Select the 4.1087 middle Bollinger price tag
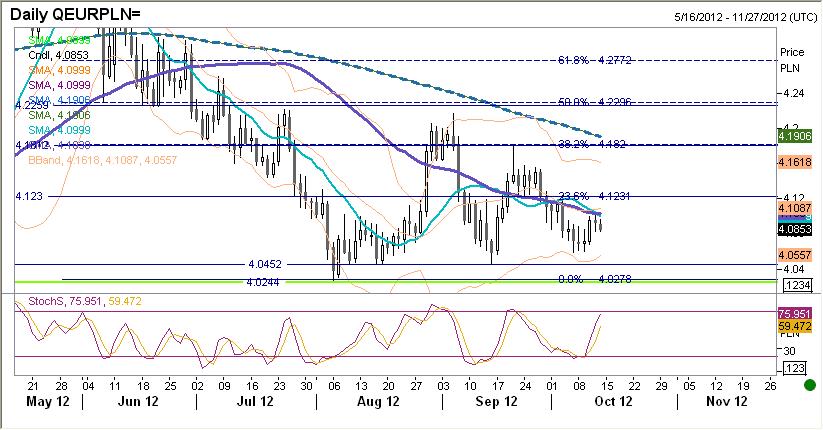Image resolution: width=823 pixels, height=430 pixels. [x=795, y=208]
